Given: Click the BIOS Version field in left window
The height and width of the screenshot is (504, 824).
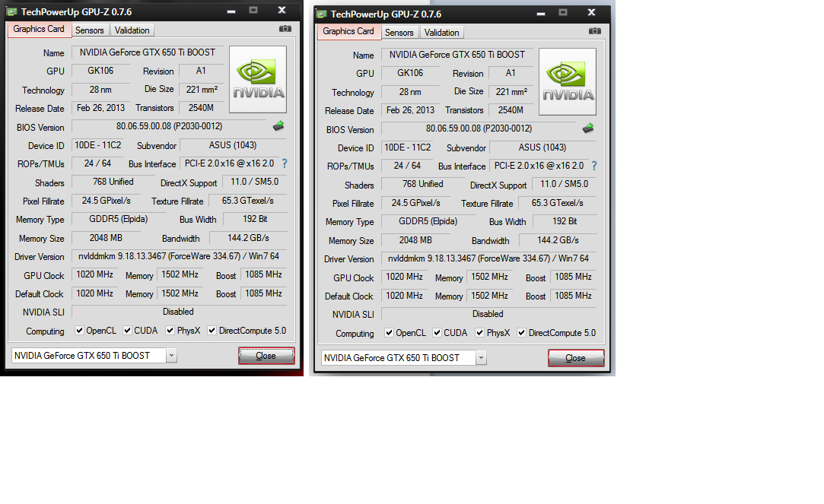Looking at the screenshot, I should click(x=169, y=126).
